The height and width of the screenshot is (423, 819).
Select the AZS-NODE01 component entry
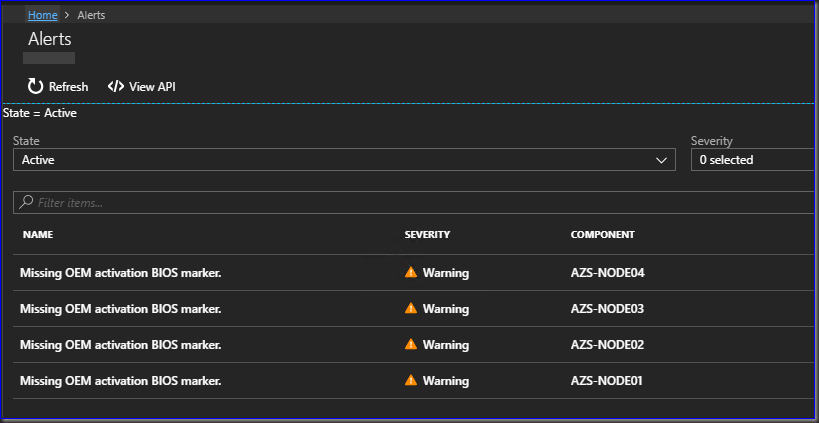click(607, 380)
